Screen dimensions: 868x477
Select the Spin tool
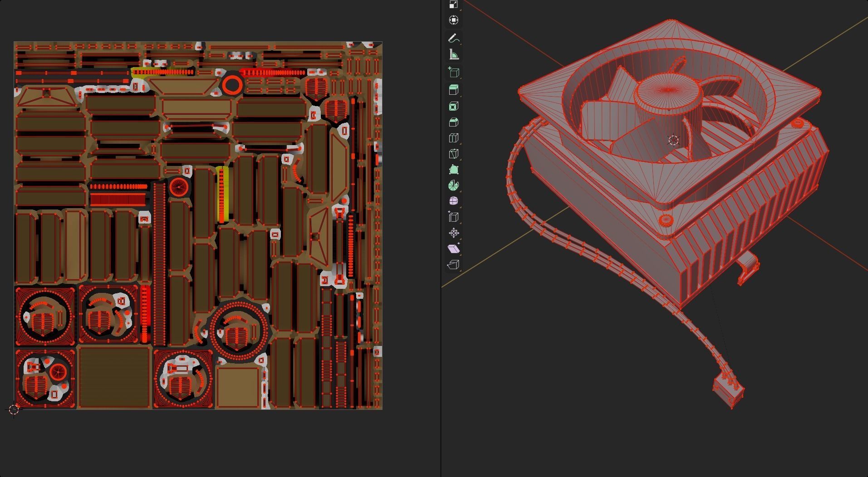(453, 185)
